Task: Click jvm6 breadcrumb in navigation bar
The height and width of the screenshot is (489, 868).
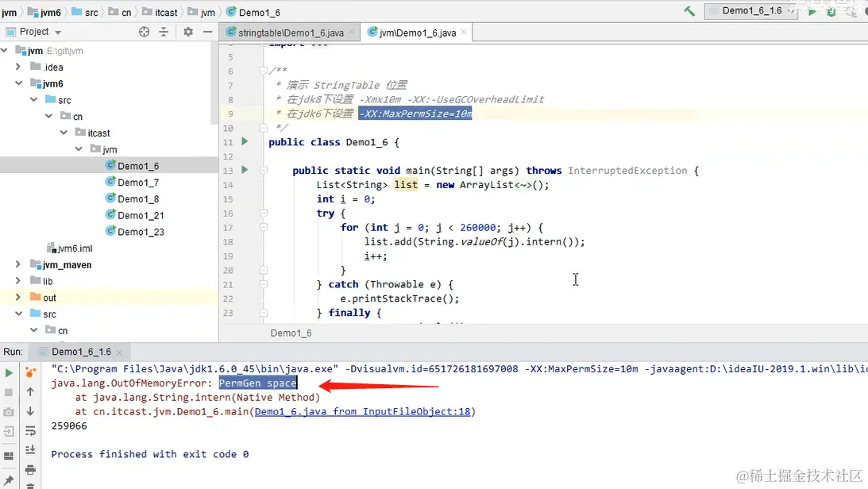Action: 44,12
